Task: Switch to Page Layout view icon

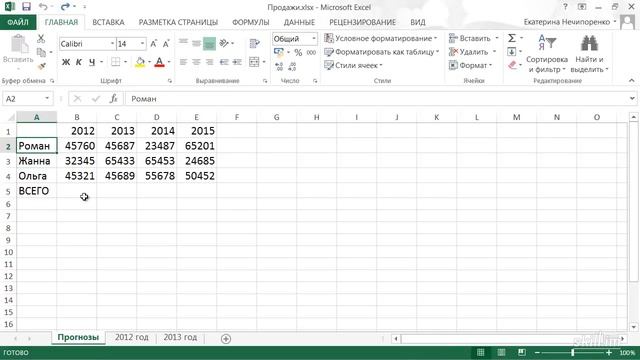Action: click(501, 353)
